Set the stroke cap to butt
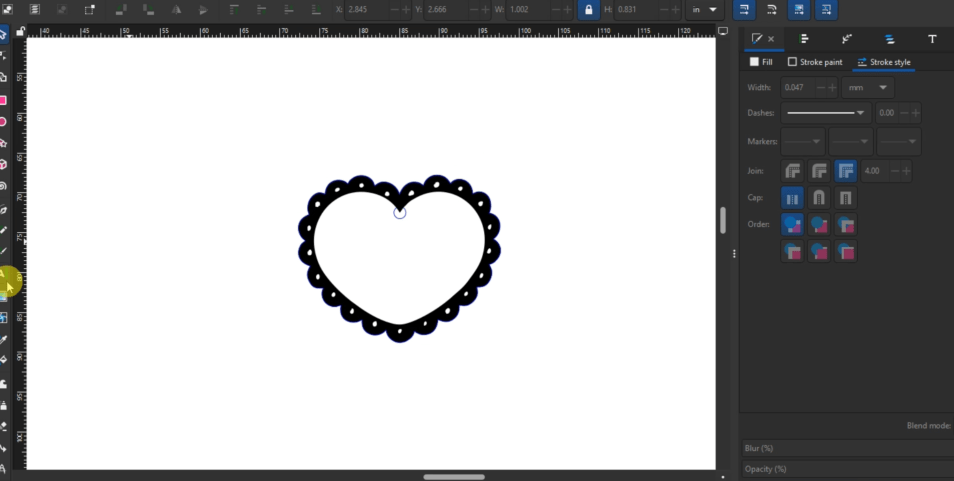The height and width of the screenshot is (481, 954). pos(792,198)
